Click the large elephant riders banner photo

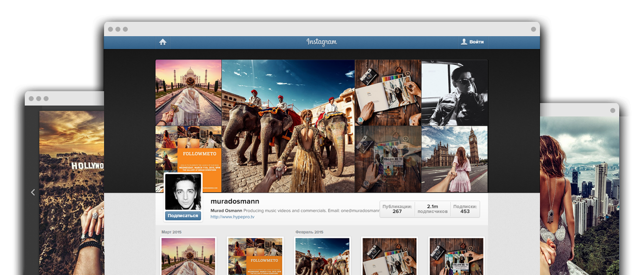pyautogui.click(x=288, y=126)
